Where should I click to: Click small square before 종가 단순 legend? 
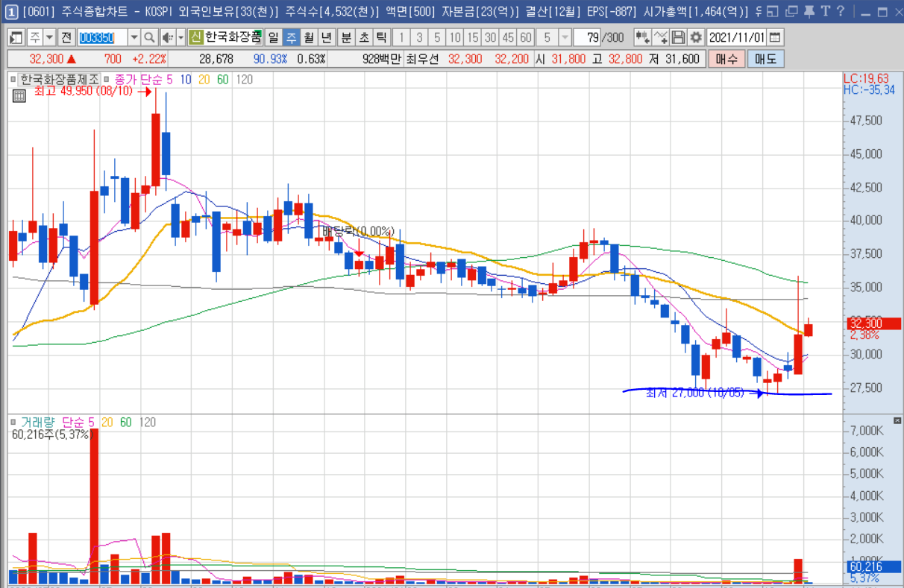point(106,79)
